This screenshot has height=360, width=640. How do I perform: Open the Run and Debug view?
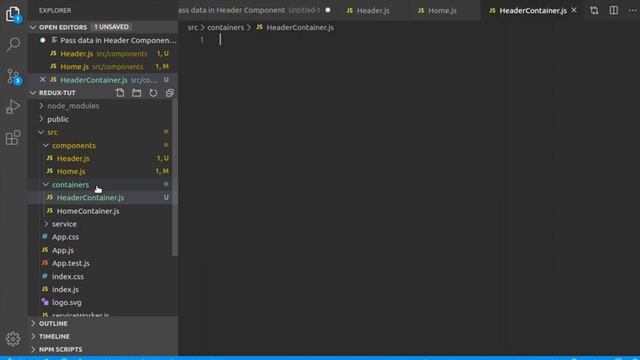point(13,107)
